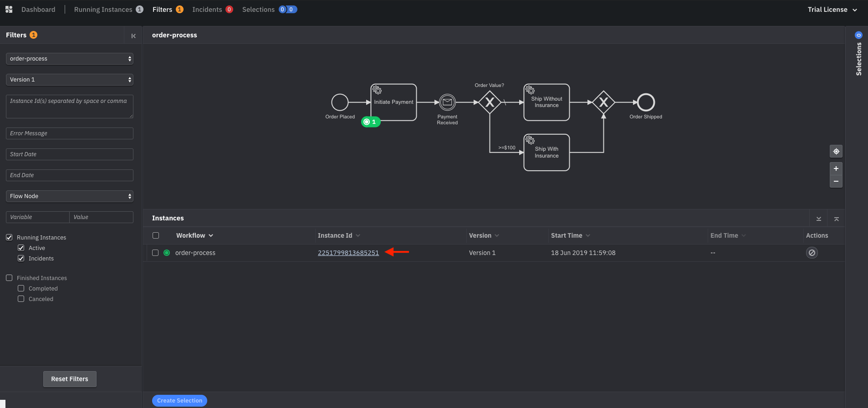The width and height of the screenshot is (868, 408).
Task: Sort instances by Start Time
Action: coord(570,235)
